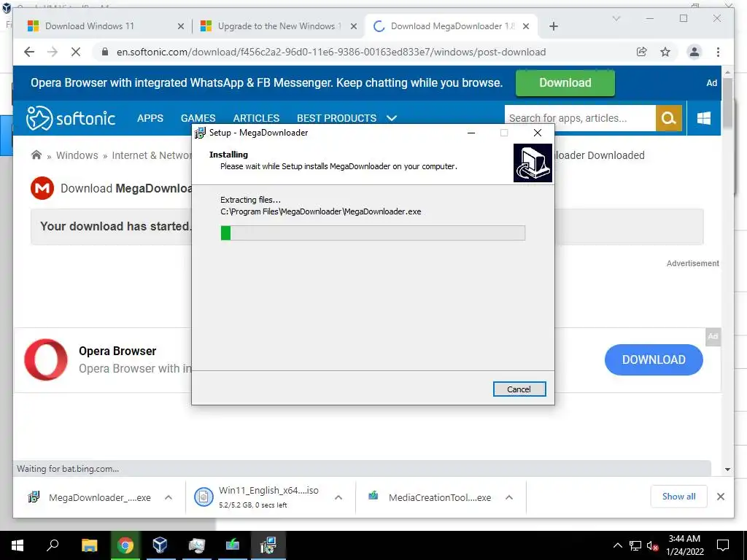Click the Softonic logo
Screen dimensions: 747x560
tap(71, 118)
